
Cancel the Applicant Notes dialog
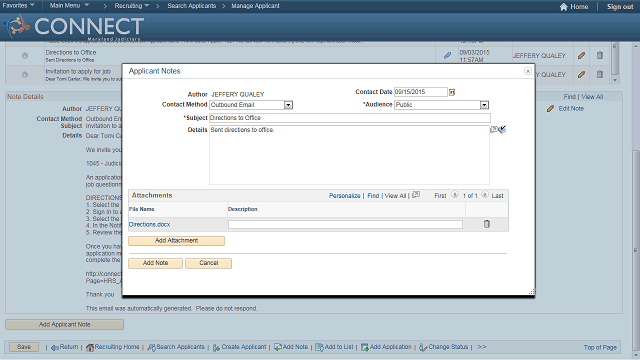tap(209, 263)
